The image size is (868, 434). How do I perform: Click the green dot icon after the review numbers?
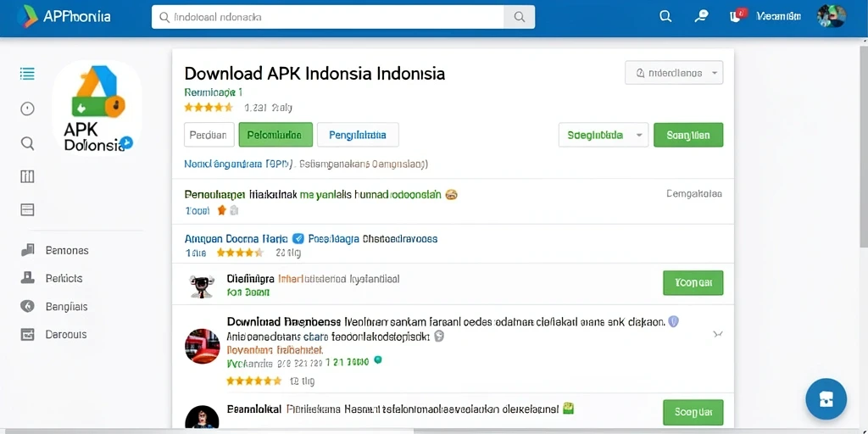click(378, 359)
